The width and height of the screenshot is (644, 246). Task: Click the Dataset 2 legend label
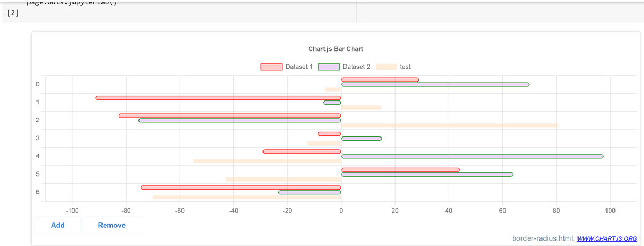[x=356, y=67]
